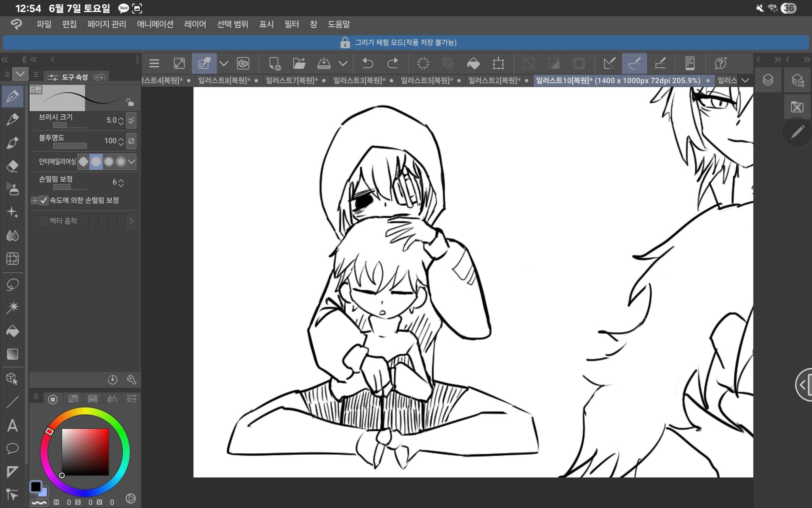Reset tool properties to initial settings
The height and width of the screenshot is (508, 812).
click(112, 380)
